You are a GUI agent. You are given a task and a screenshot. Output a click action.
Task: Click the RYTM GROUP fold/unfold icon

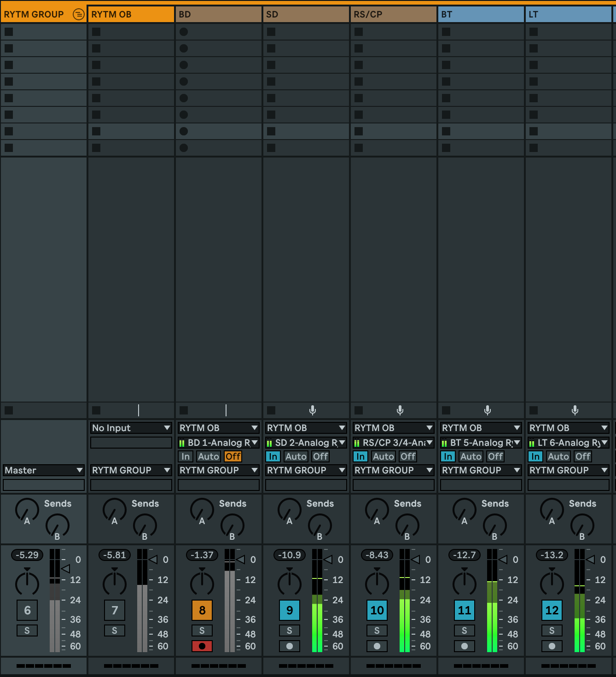[79, 14]
